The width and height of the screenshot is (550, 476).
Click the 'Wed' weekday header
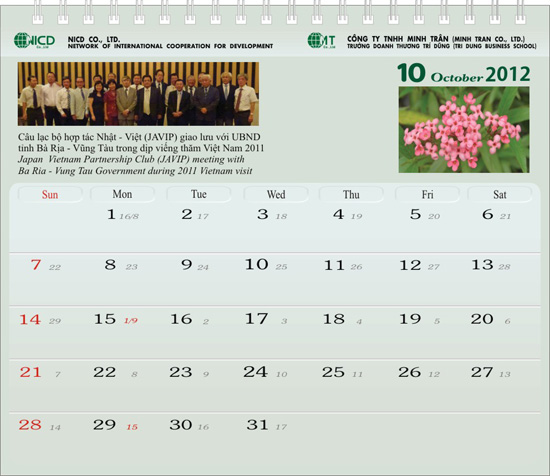point(276,194)
